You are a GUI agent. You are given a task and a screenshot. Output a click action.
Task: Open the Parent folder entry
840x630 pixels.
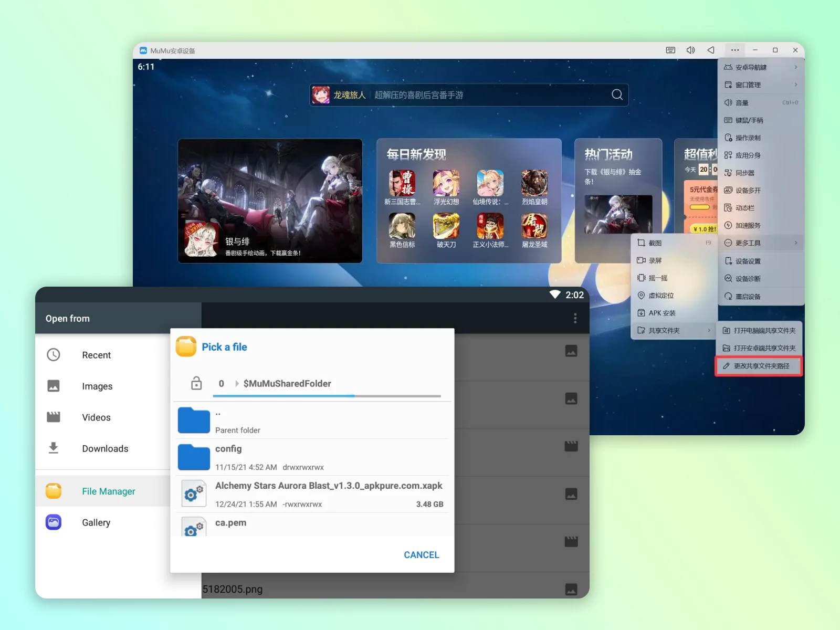[312, 421]
